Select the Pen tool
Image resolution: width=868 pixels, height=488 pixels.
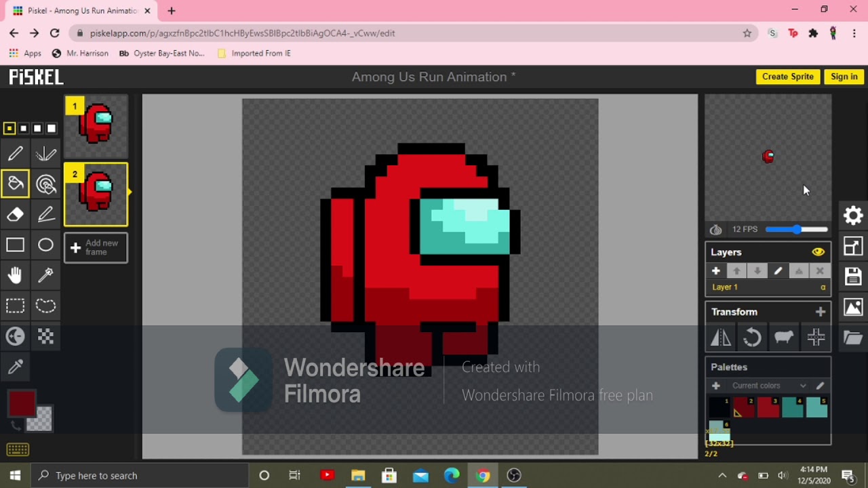coord(15,154)
